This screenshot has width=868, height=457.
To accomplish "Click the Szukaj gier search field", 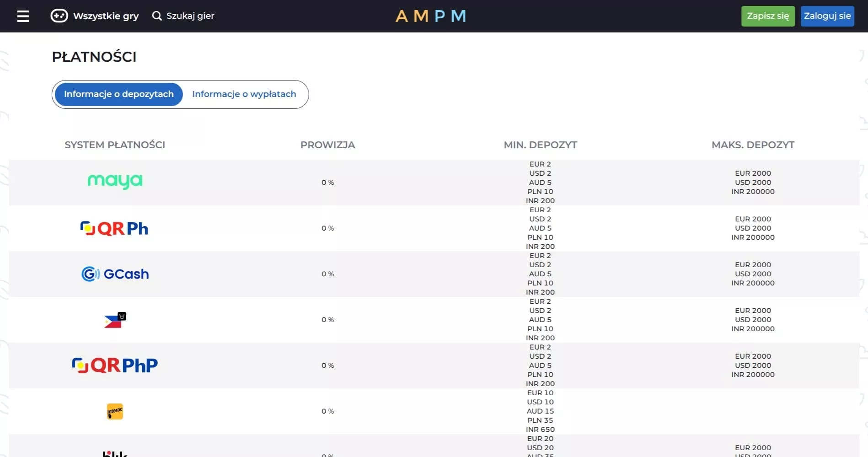I will pos(190,16).
